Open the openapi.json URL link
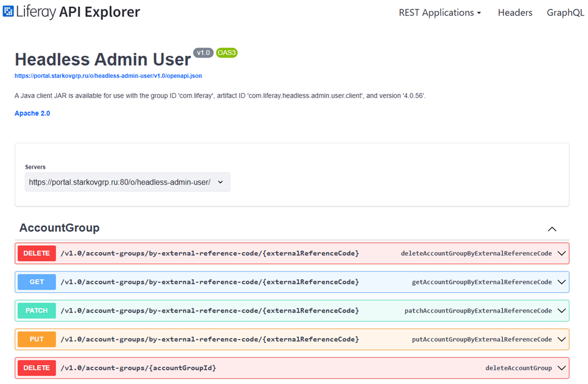The width and height of the screenshot is (588, 384). 108,76
